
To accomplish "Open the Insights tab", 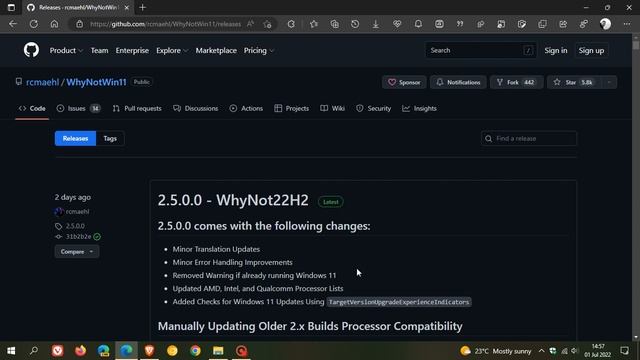I will tap(419, 108).
